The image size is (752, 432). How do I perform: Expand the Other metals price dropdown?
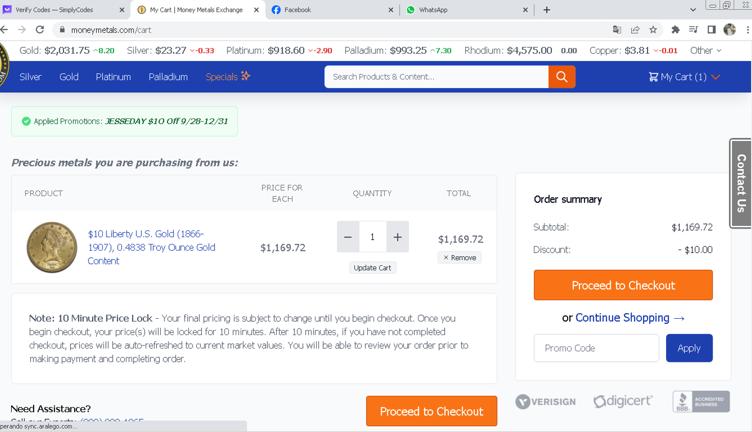tap(705, 50)
